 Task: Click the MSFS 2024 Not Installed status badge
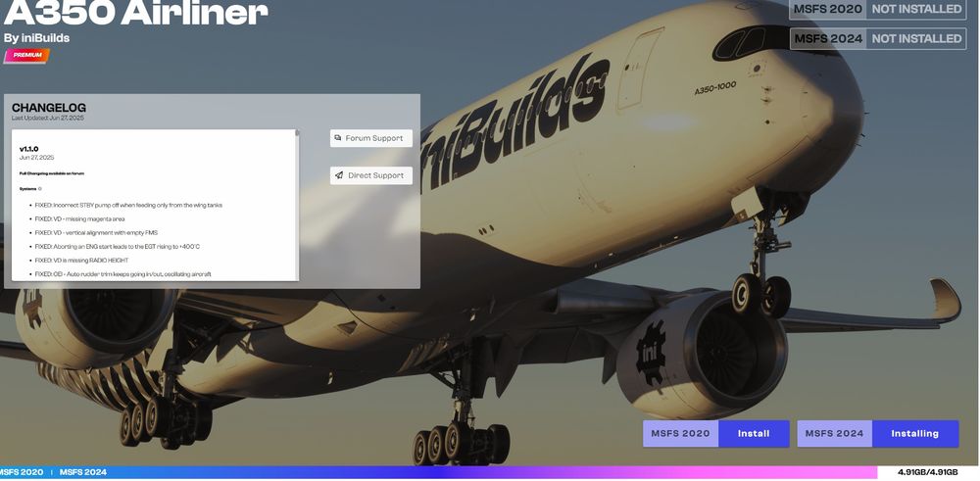[916, 38]
